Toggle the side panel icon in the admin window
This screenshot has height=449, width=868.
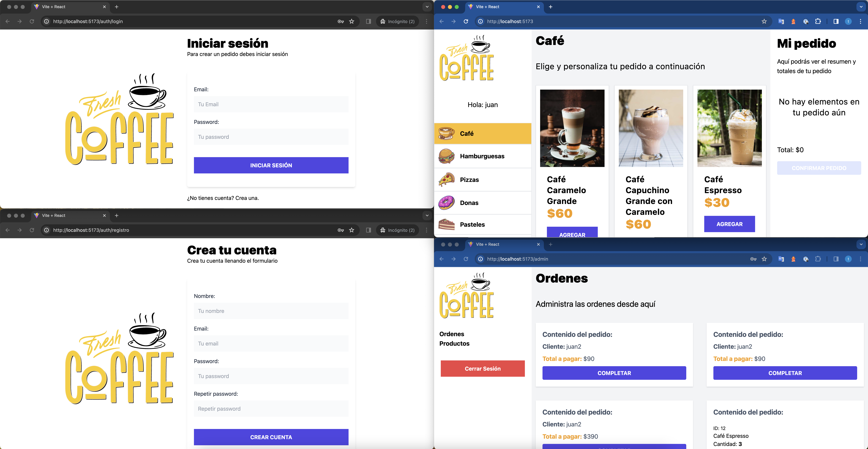click(836, 259)
